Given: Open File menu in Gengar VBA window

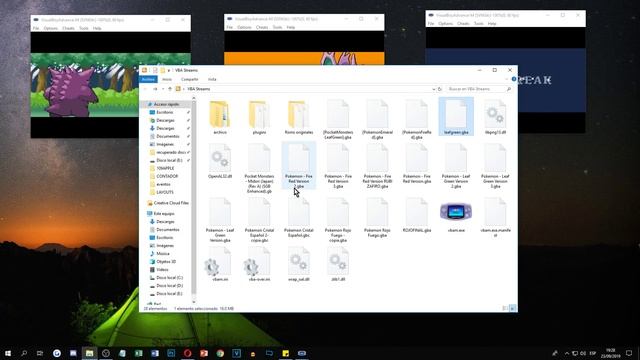Looking at the screenshot, I should point(36,28).
